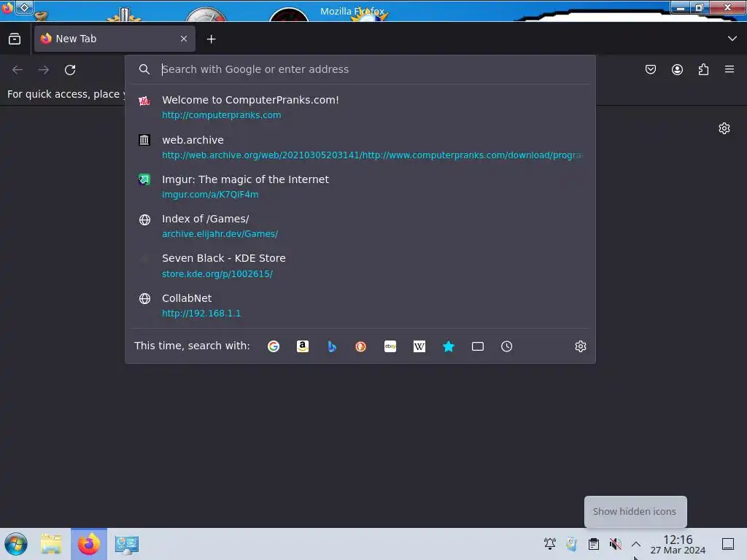Go forward one page

click(44, 70)
